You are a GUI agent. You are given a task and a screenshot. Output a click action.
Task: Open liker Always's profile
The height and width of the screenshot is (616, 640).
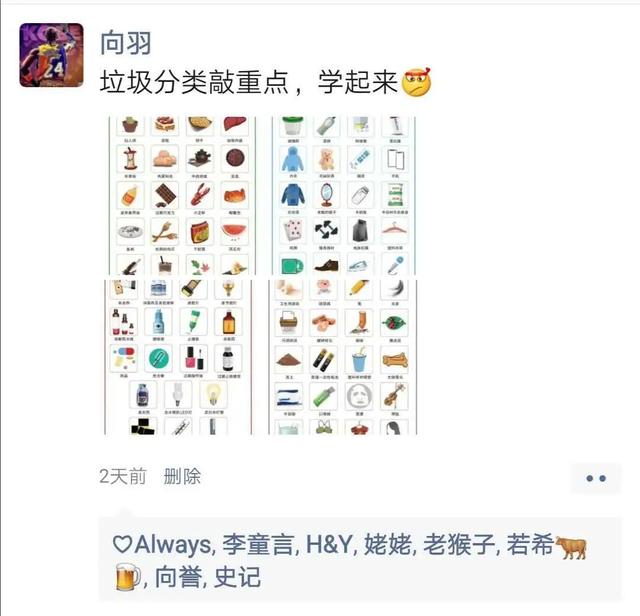click(x=172, y=545)
